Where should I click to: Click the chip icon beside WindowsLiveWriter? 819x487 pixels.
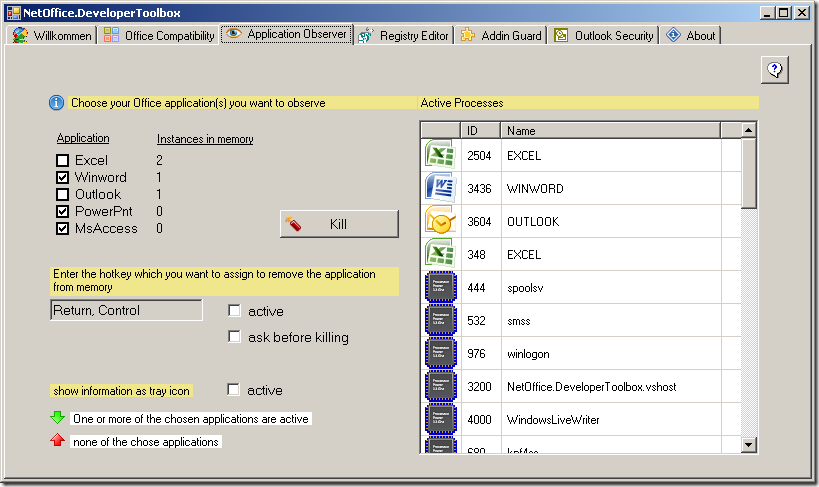440,419
